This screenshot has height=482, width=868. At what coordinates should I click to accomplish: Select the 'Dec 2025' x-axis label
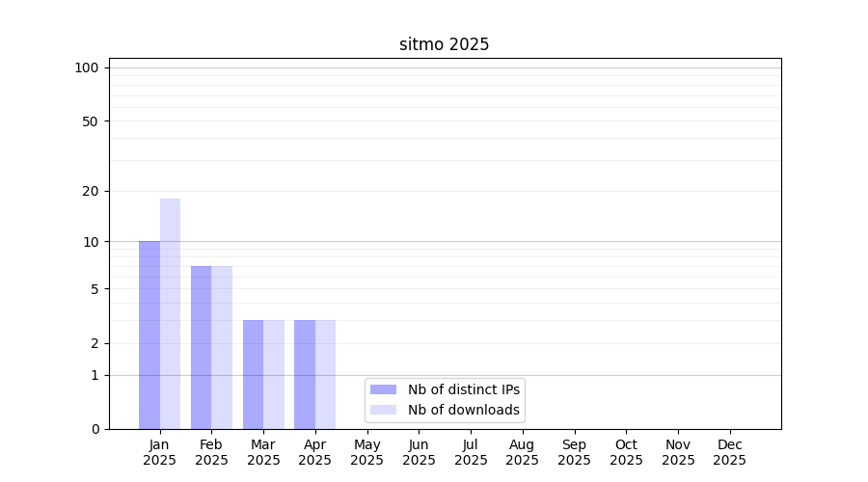730,452
